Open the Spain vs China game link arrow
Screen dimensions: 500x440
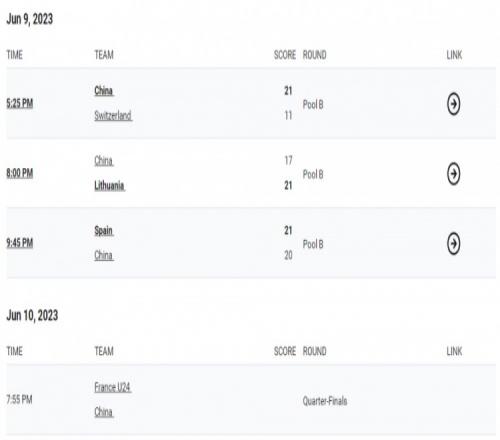pyautogui.click(x=453, y=243)
